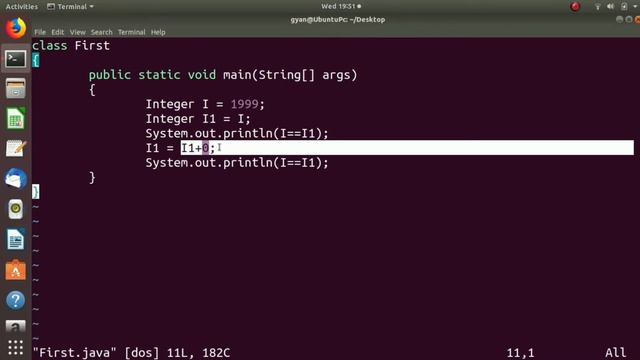Viewport: 640px width, 360px height.
Task: Launch LibreOffice Calc from the dock
Action: 16,119
